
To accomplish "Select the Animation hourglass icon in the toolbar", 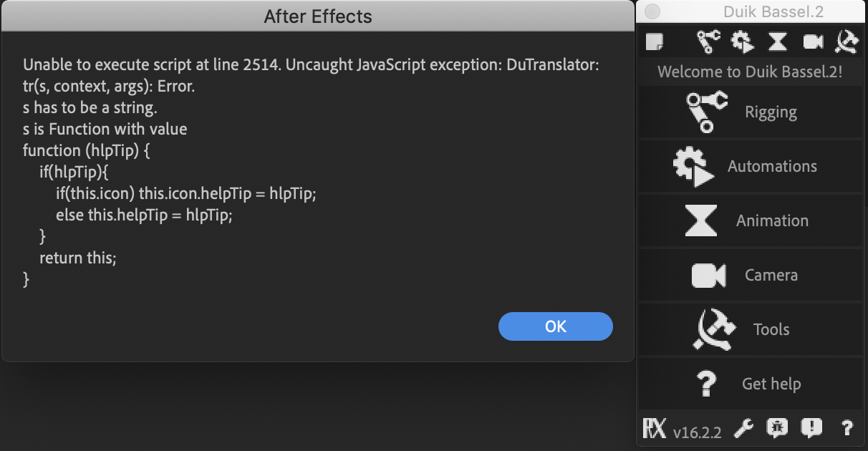I will point(776,42).
